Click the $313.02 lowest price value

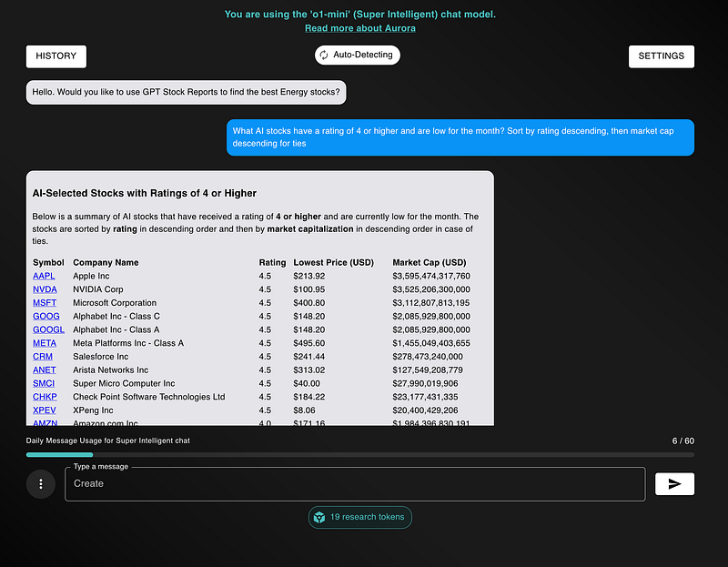[x=308, y=370]
